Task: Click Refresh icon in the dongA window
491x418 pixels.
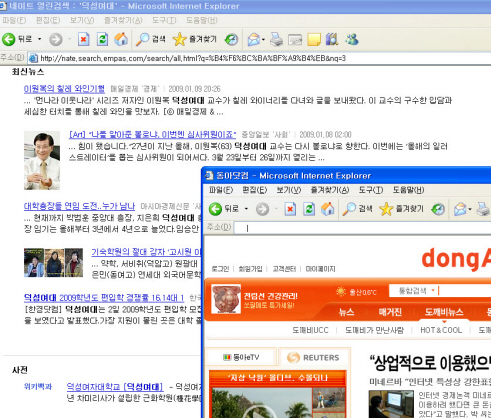Action: click(309, 209)
